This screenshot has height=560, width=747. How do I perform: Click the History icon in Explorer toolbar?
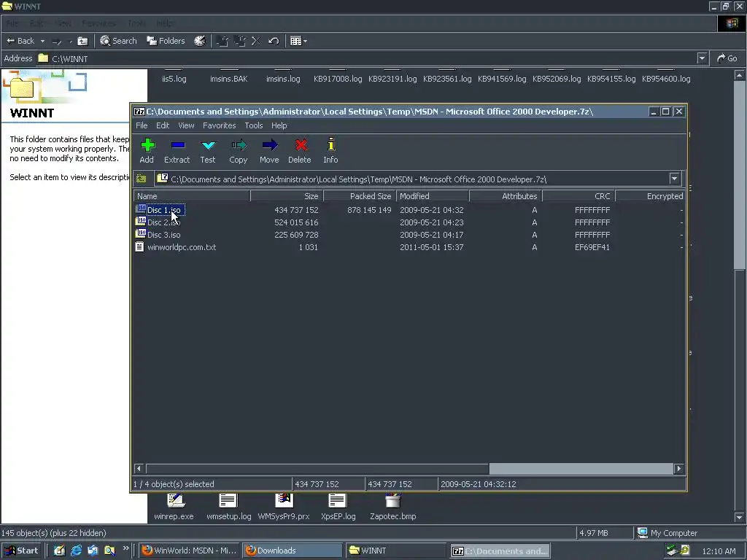(200, 41)
